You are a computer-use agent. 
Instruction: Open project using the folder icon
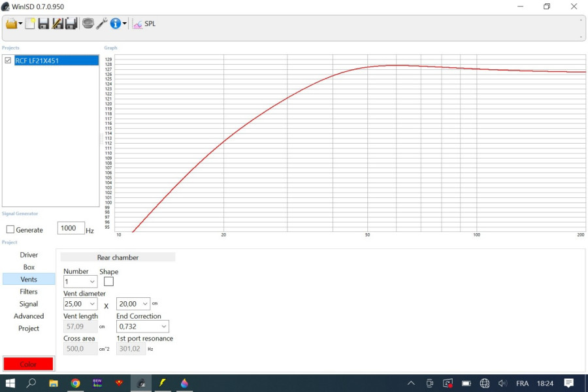[x=11, y=24]
